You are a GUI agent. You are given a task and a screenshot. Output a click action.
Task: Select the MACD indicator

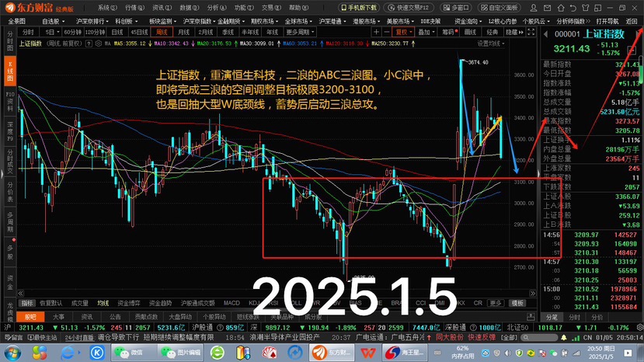[231, 303]
